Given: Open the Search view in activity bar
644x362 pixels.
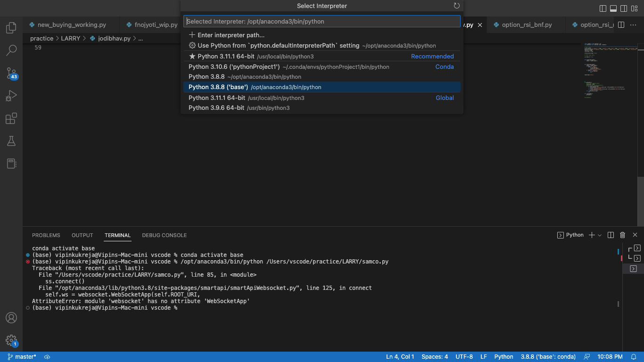Looking at the screenshot, I should pos(11,50).
